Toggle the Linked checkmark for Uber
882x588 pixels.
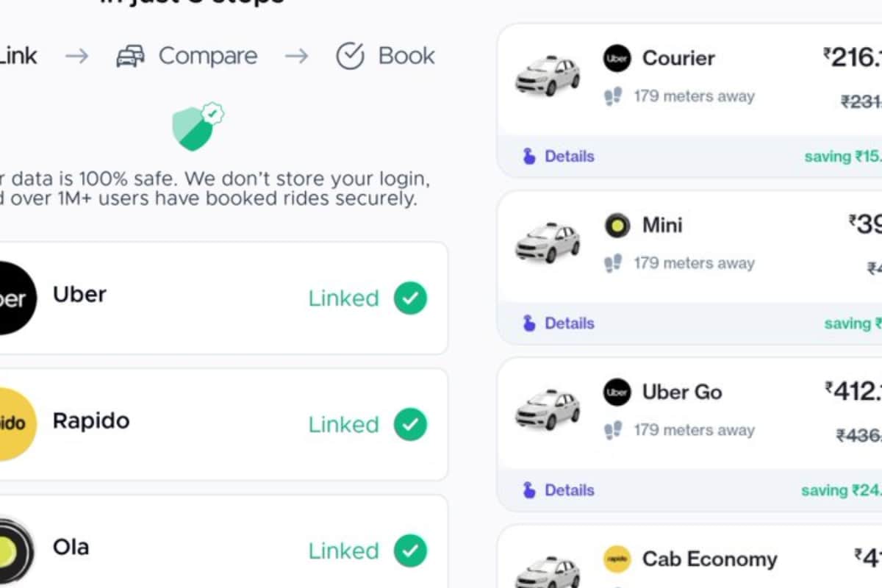409,298
